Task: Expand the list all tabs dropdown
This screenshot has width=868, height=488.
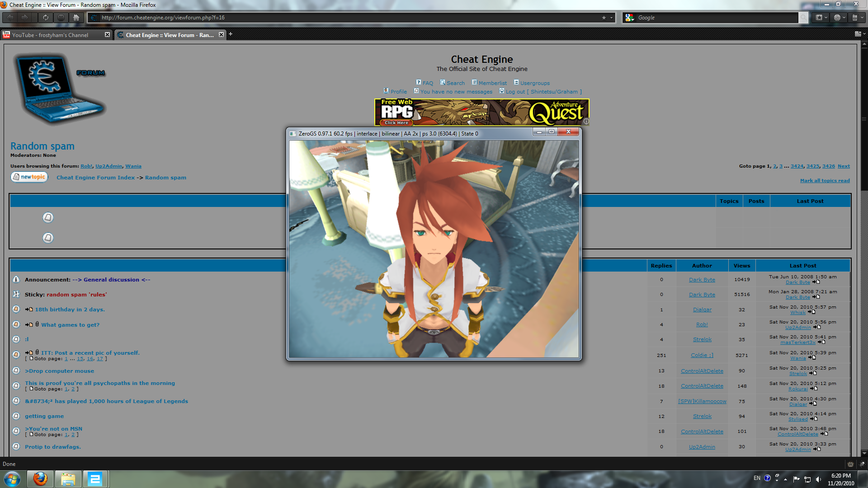Action: pyautogui.click(x=859, y=34)
